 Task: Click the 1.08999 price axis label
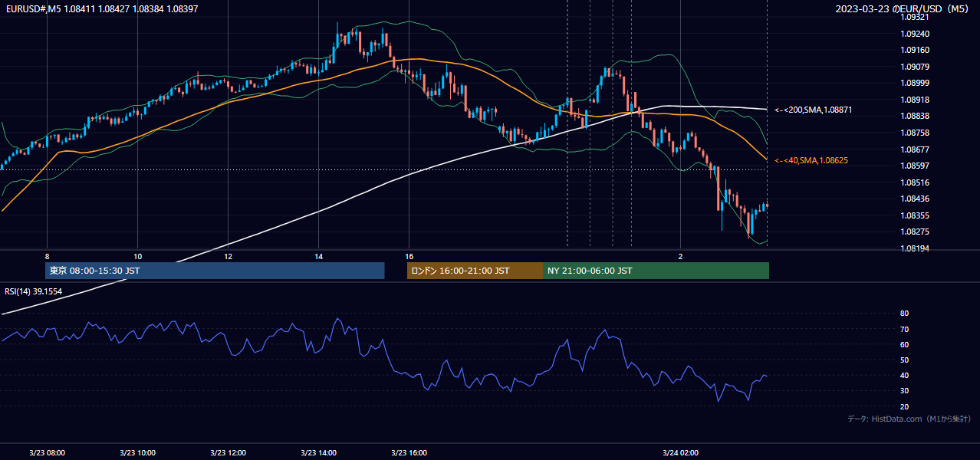point(915,83)
